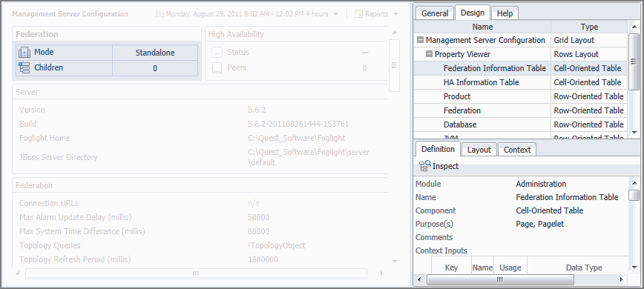Image resolution: width=644 pixels, height=289 pixels.
Task: Click the Definition pane scrollbar up arrow
Action: (634, 183)
